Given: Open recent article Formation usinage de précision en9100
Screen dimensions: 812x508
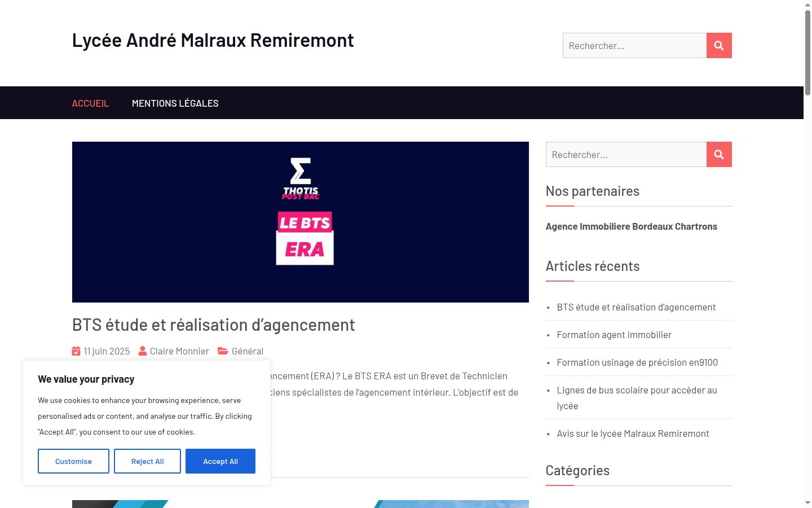Looking at the screenshot, I should coord(637,362).
